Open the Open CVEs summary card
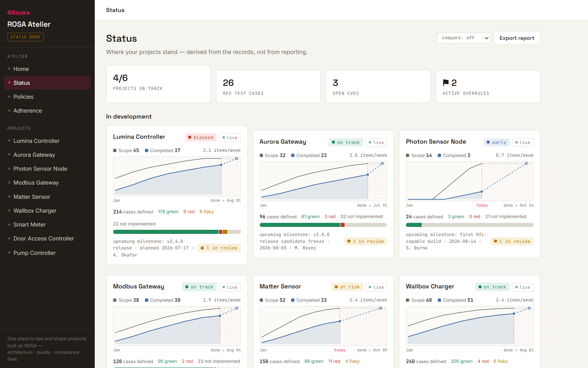This screenshot has height=368, width=588. pos(378,86)
